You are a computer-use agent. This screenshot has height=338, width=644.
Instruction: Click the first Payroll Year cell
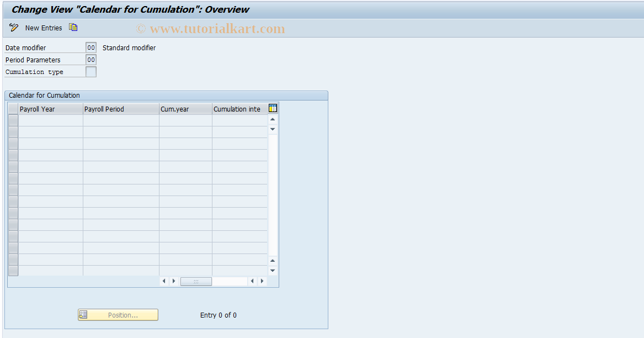tap(51, 120)
